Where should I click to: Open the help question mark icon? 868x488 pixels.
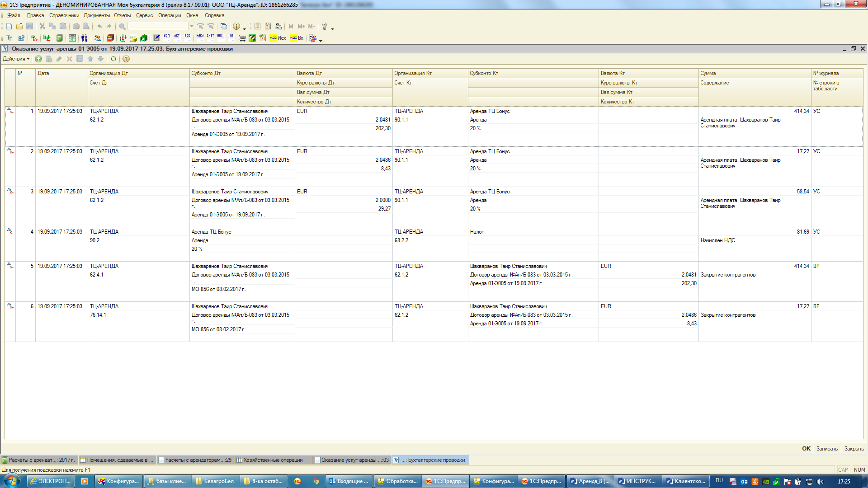[126, 59]
